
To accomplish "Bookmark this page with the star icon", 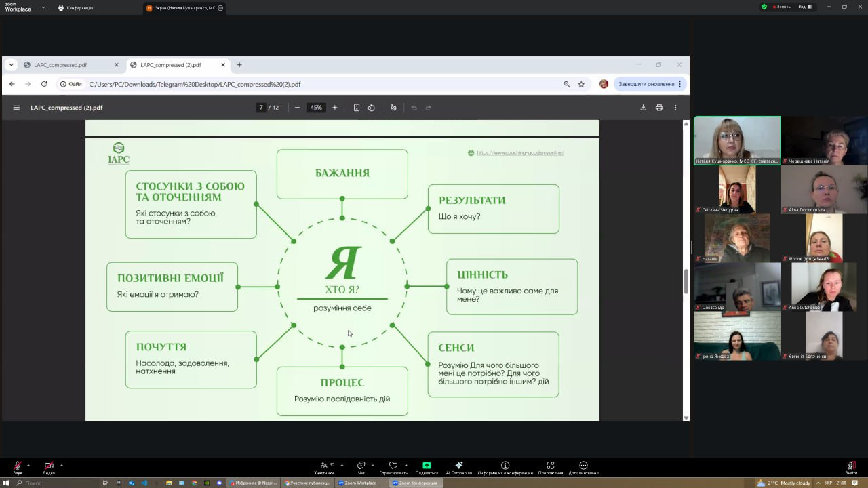I will click(581, 85).
